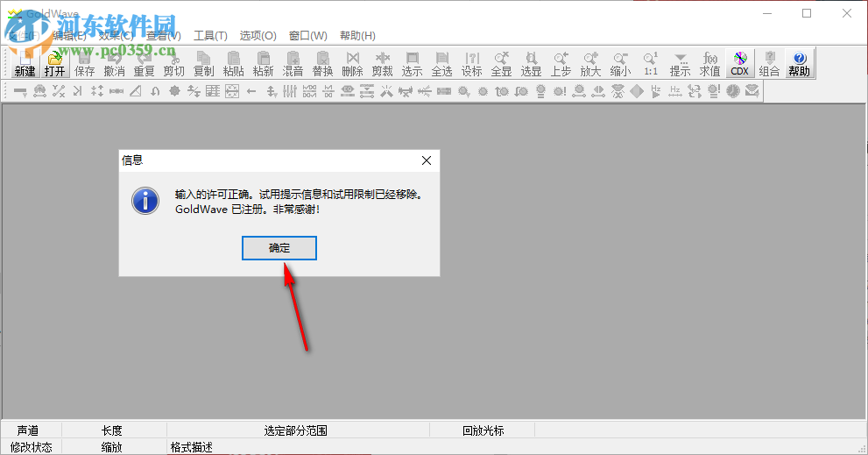Click the triangle fade effect icon
This screenshot has width=868, height=455.
(136, 91)
